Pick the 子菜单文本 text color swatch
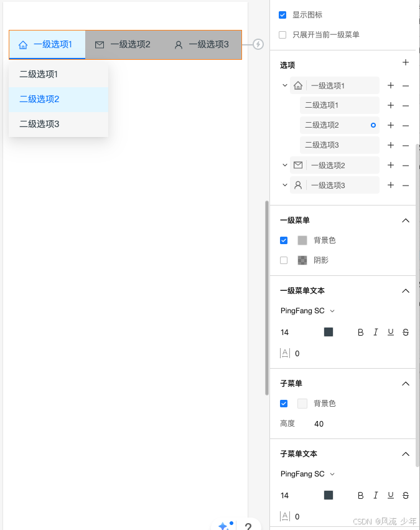Viewport: 420px width, 530px height. tap(329, 495)
